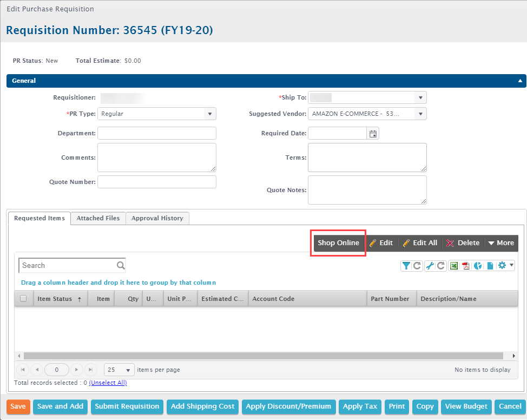Image resolution: width=527 pixels, height=420 pixels.
Task: Click the page number field
Action: click(56, 370)
